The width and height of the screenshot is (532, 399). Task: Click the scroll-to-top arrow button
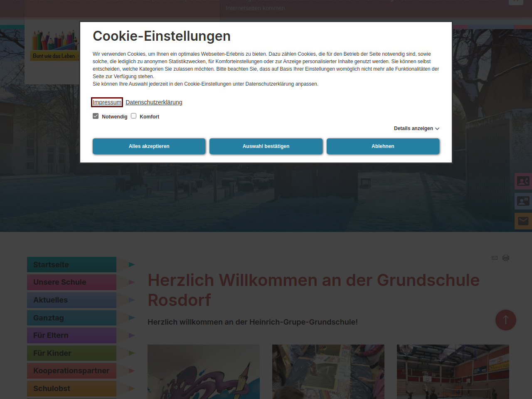point(505,320)
